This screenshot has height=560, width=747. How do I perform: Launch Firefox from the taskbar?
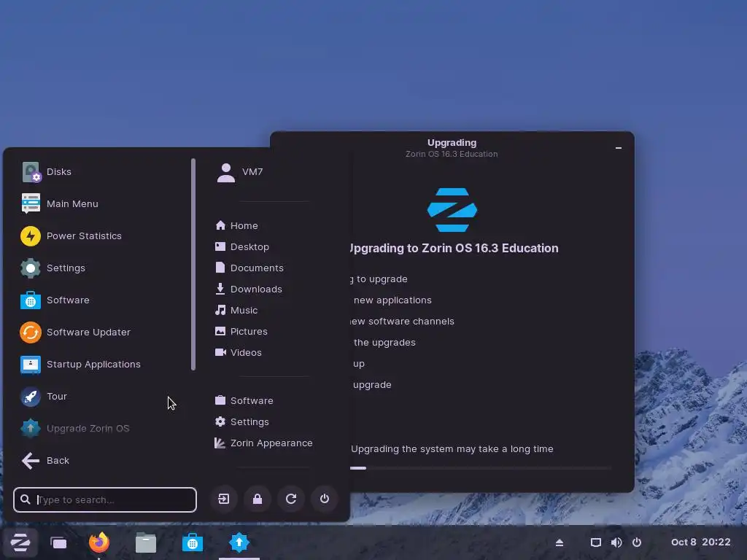tap(99, 542)
